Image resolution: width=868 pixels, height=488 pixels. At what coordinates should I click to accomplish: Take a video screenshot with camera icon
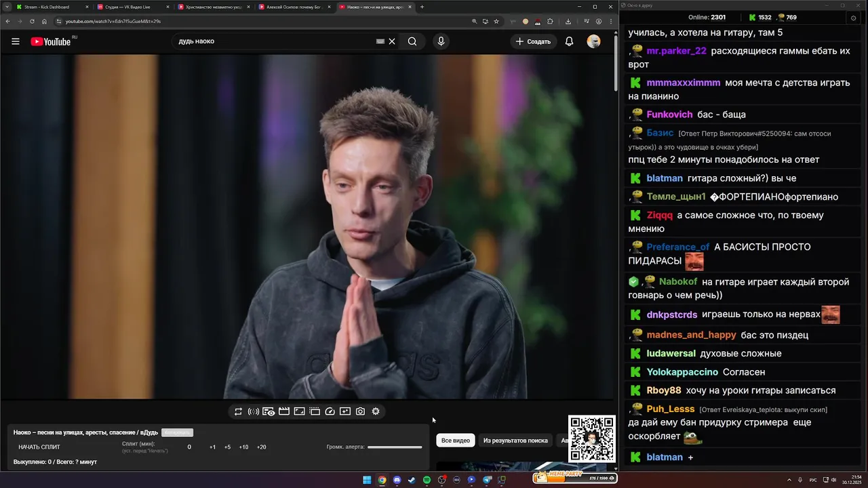(x=360, y=411)
